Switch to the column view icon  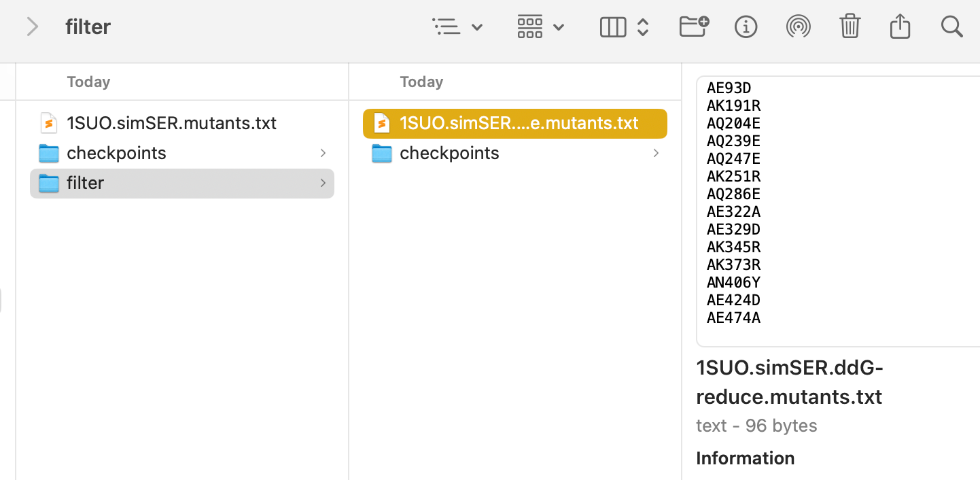[x=613, y=27]
